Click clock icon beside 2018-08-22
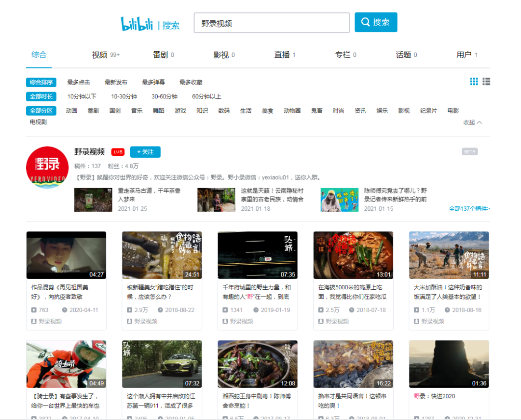This screenshot has height=420, width=521. (160, 310)
